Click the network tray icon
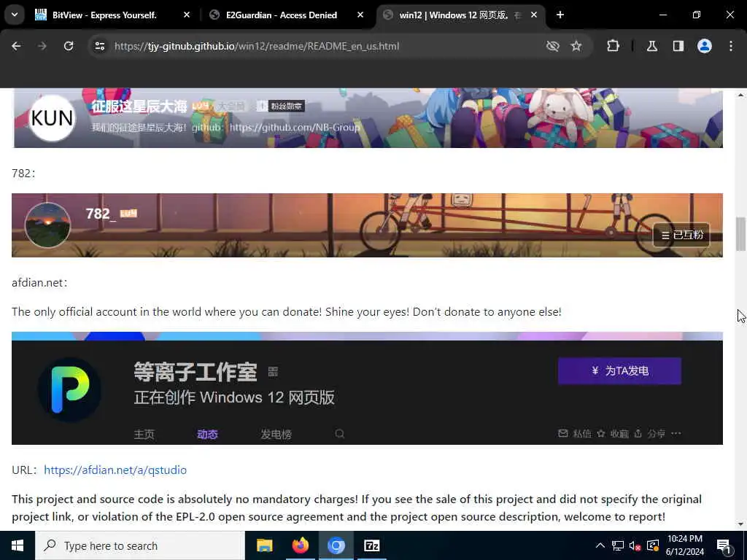 [618, 545]
